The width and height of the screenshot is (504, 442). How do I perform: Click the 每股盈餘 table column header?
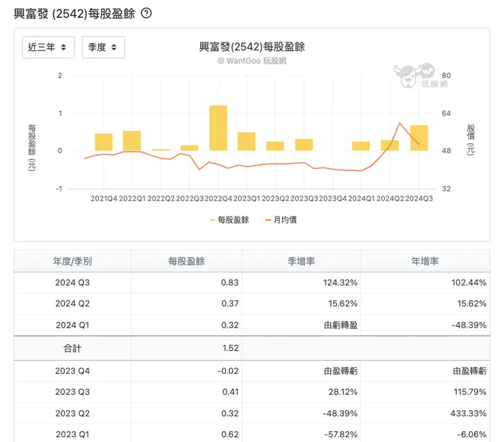coord(187,261)
